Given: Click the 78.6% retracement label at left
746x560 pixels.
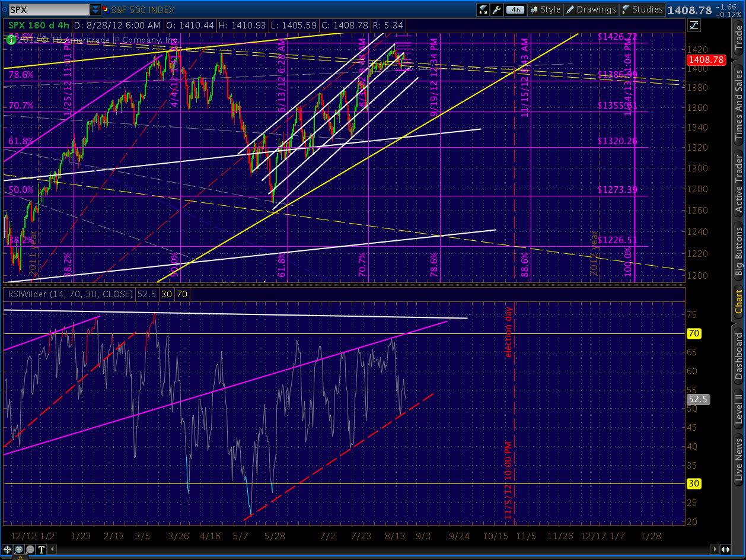Looking at the screenshot, I should pos(21,75).
